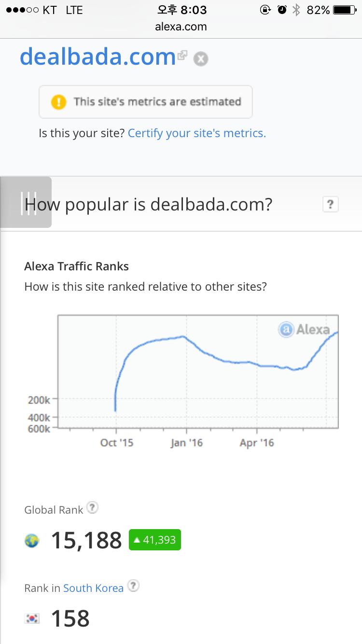The width and height of the screenshot is (362, 644).
Task: Click the 15,188 global rank number
Action: click(86, 540)
